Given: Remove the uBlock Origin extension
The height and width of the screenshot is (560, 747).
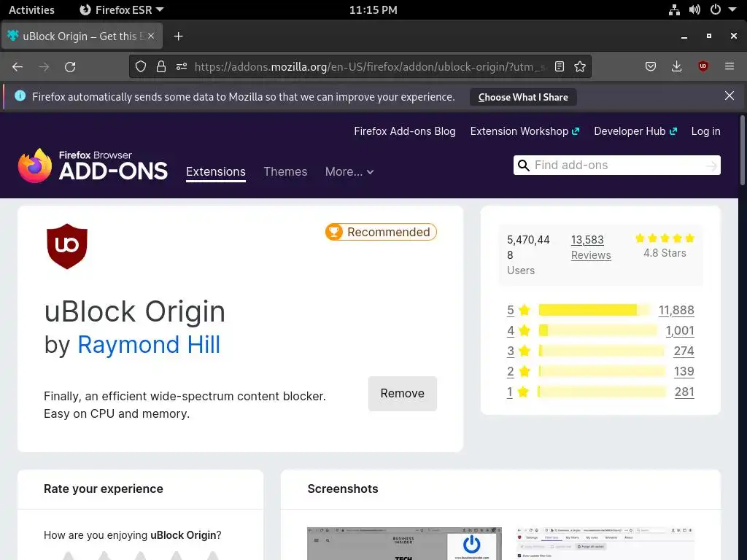Looking at the screenshot, I should coord(403,393).
